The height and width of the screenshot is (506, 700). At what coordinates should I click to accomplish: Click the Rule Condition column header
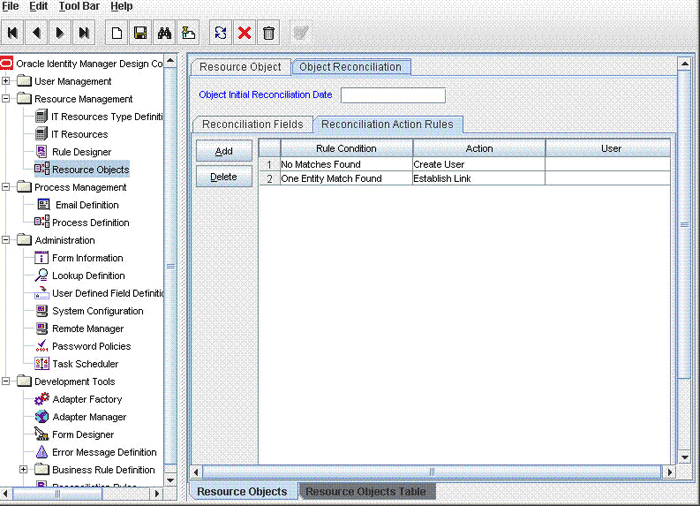[346, 148]
